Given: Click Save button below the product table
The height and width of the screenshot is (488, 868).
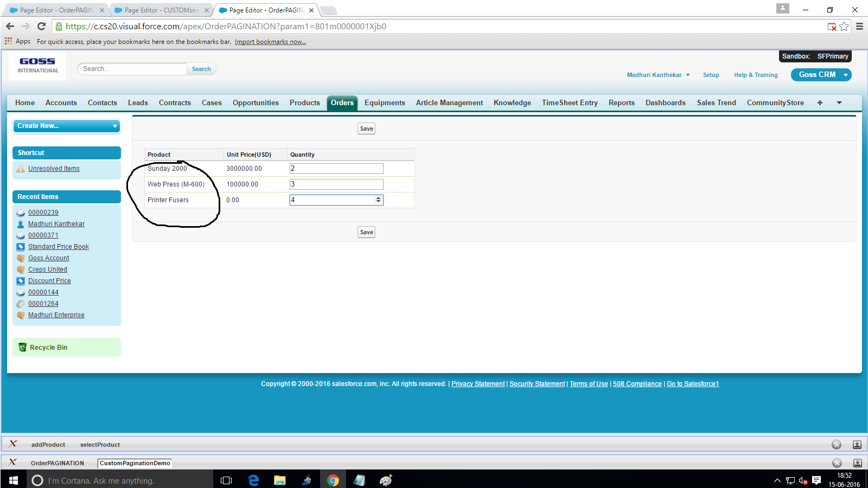Looking at the screenshot, I should 367,232.
